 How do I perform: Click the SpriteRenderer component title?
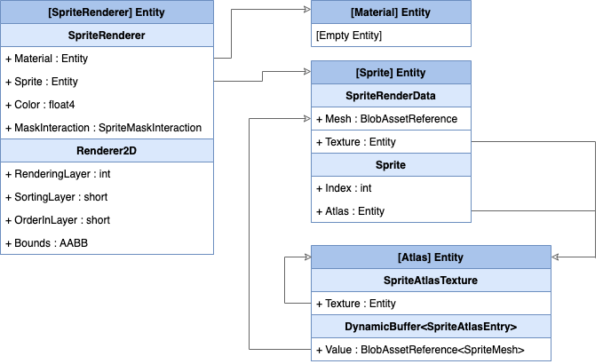107,36
